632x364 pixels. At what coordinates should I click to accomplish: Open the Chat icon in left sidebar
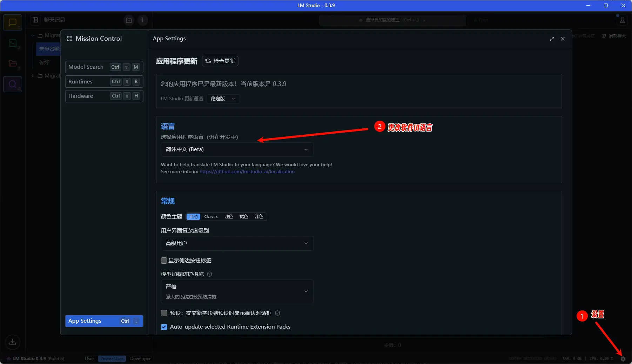click(x=13, y=22)
